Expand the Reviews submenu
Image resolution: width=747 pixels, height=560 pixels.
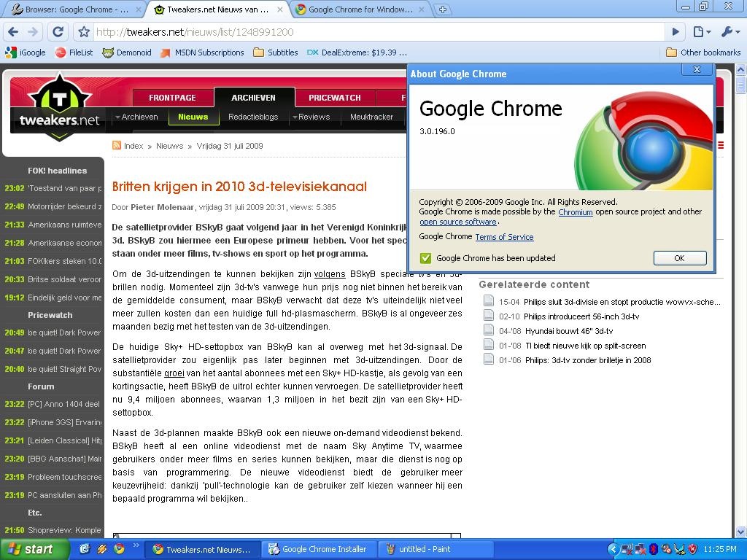point(311,117)
